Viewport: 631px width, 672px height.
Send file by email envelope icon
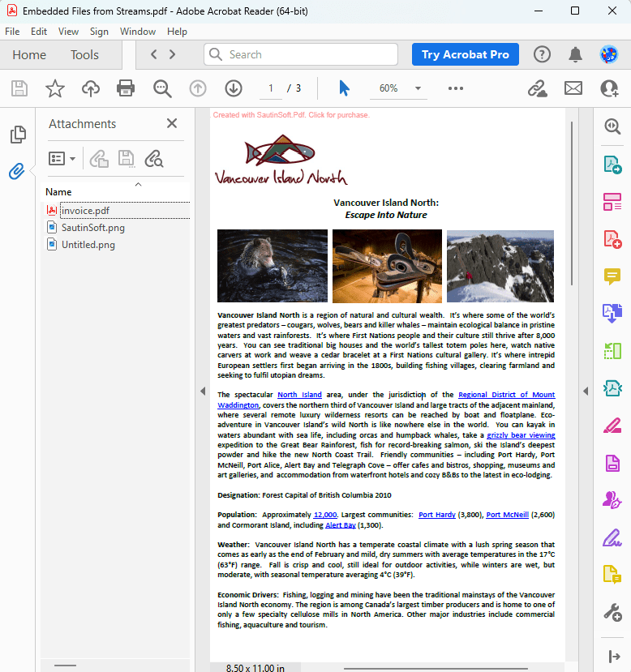click(x=573, y=88)
